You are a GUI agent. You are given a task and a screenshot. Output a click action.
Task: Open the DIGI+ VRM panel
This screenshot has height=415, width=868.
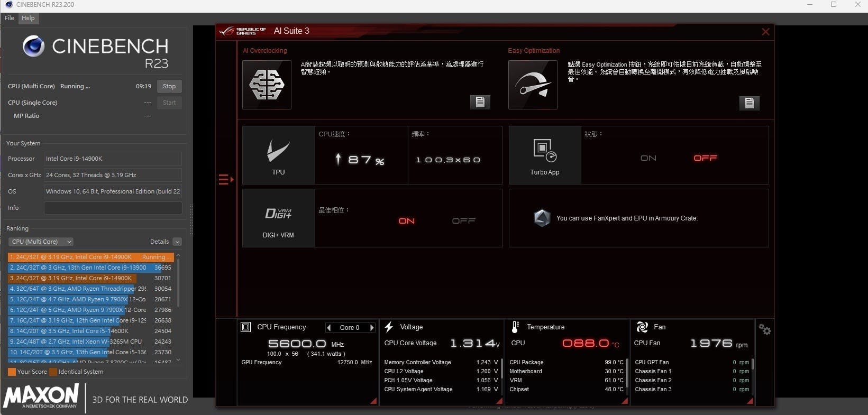click(278, 218)
